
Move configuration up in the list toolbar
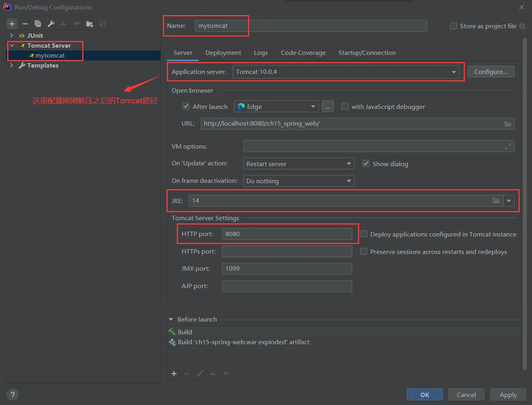[64, 24]
